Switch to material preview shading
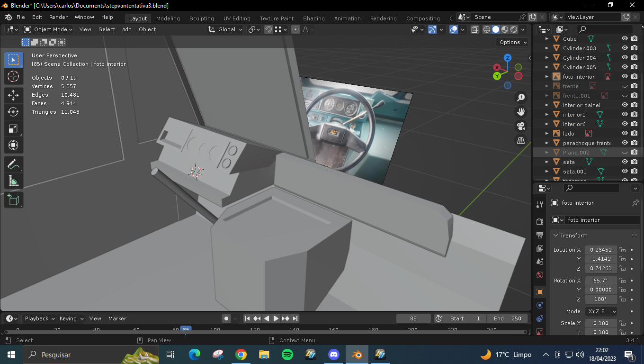 505,29
